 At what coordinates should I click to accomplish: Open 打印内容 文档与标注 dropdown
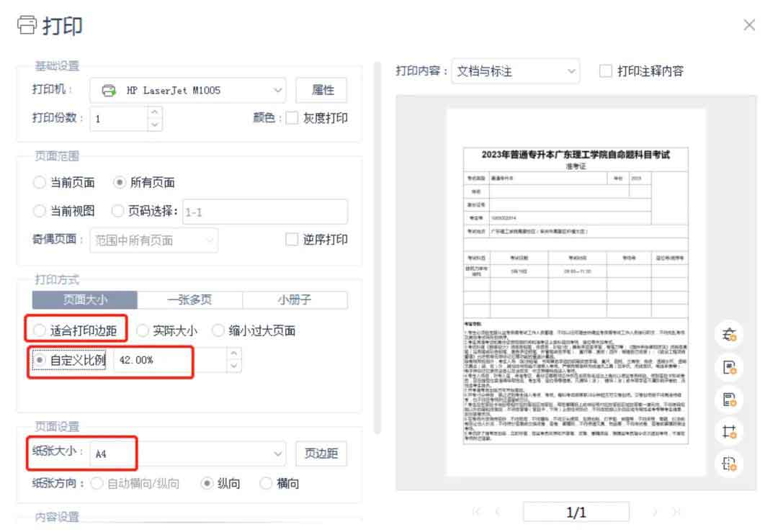coord(515,71)
